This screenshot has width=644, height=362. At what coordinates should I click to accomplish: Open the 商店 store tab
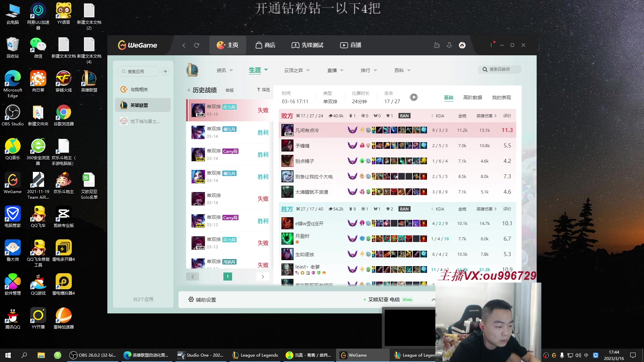(x=265, y=45)
